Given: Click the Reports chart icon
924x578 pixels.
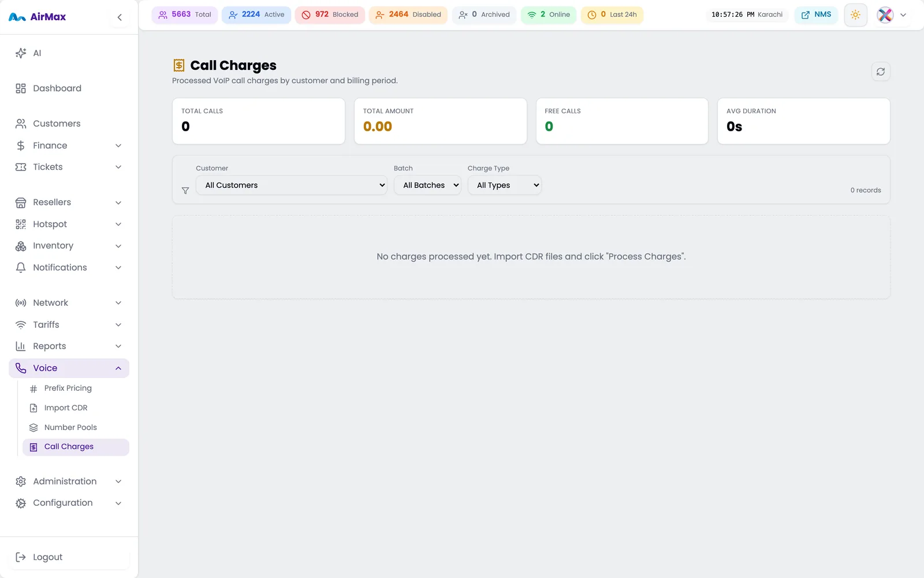Looking at the screenshot, I should pos(21,346).
